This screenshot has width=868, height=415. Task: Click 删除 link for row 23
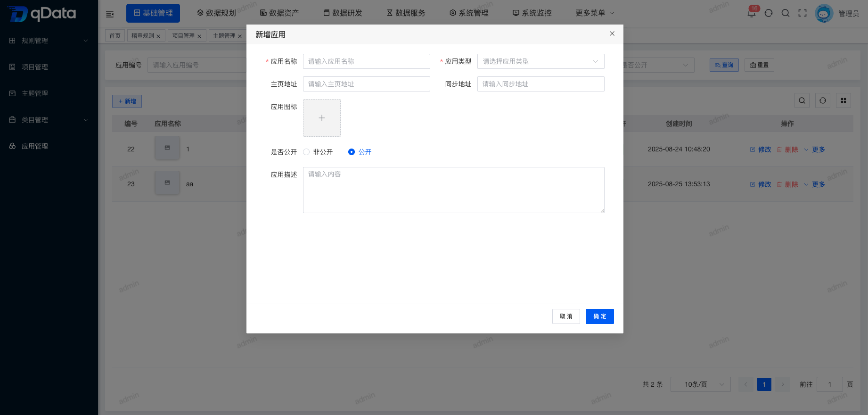point(787,184)
